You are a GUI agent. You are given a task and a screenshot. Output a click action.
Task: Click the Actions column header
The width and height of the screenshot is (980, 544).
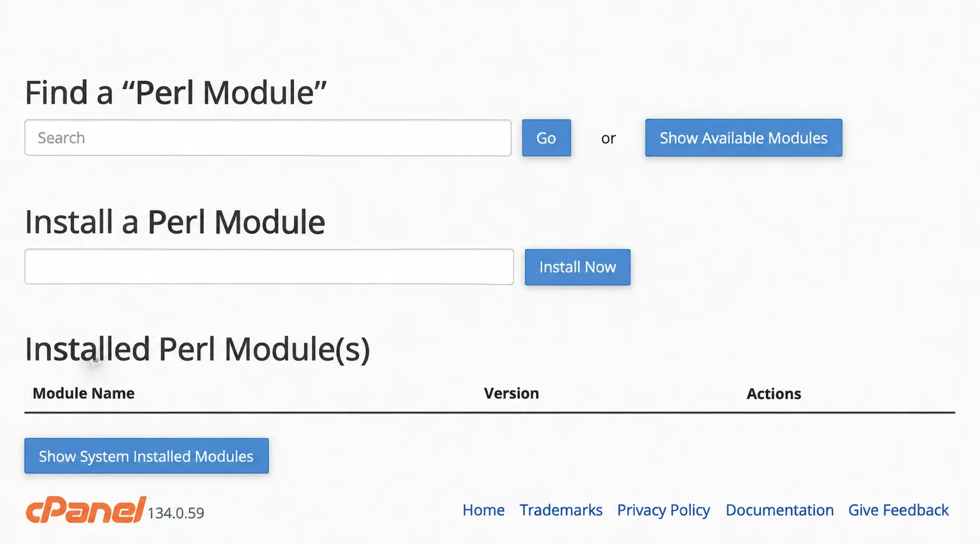click(x=774, y=394)
